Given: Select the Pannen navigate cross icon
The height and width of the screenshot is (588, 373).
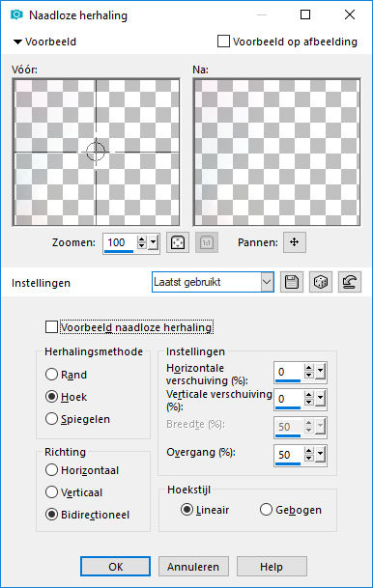Looking at the screenshot, I should [x=295, y=242].
